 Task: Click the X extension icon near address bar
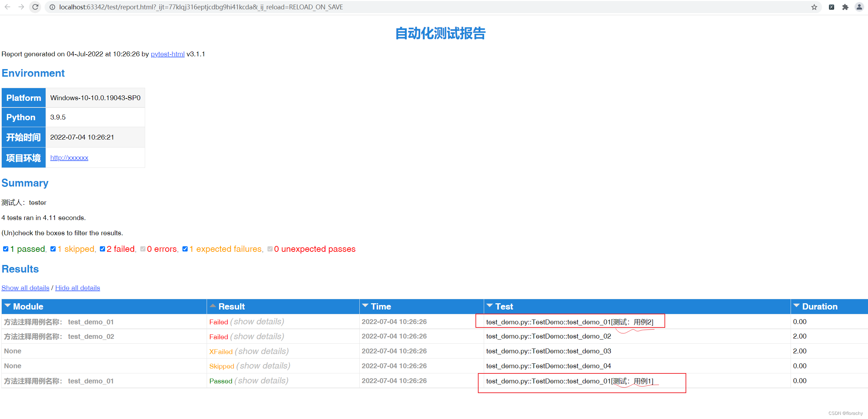click(831, 7)
